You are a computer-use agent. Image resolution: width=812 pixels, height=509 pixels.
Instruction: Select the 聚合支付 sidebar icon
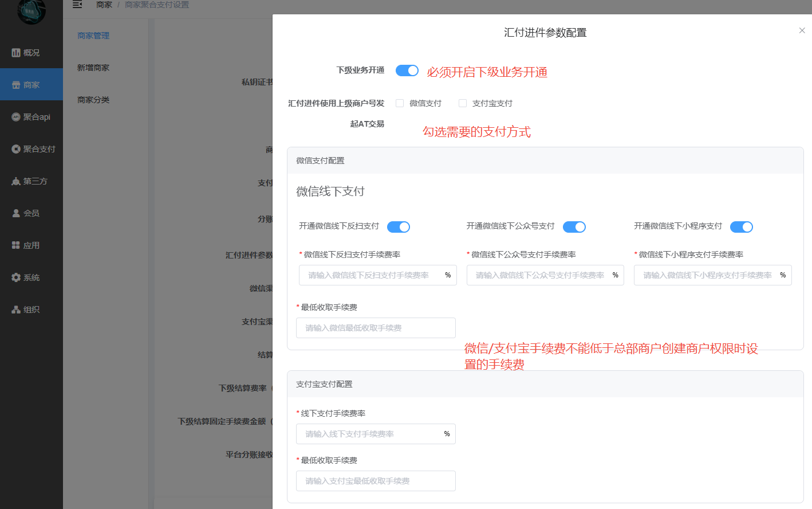point(16,149)
